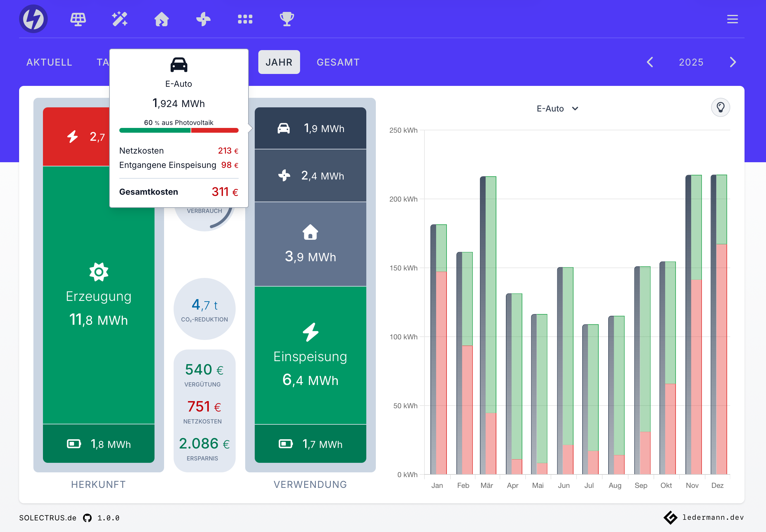Screen dimensions: 766x532
Task: Open the SOLECTRUS.de link in the footer
Action: click(48, 518)
